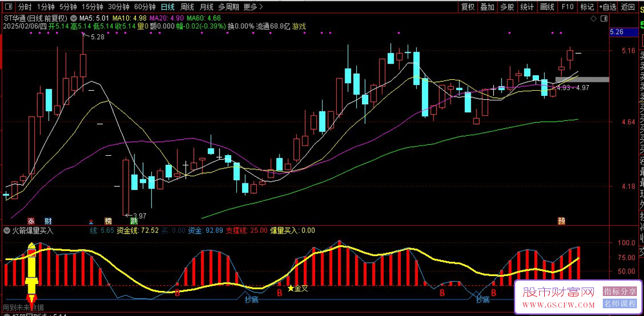Viewport: 644px width, 316px height.
Task: Click the MA10: 4.98 label
Action: point(130,18)
